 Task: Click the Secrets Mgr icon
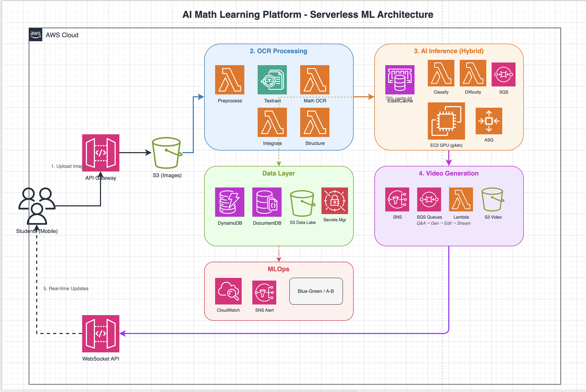click(334, 201)
